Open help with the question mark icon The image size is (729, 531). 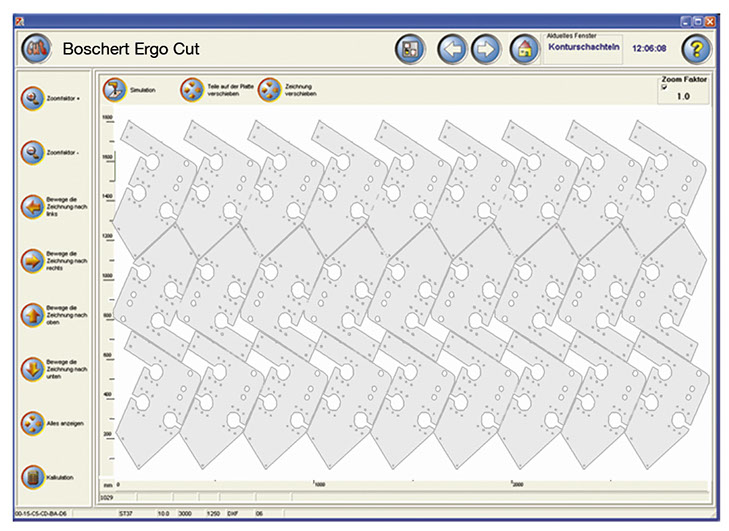click(x=696, y=49)
